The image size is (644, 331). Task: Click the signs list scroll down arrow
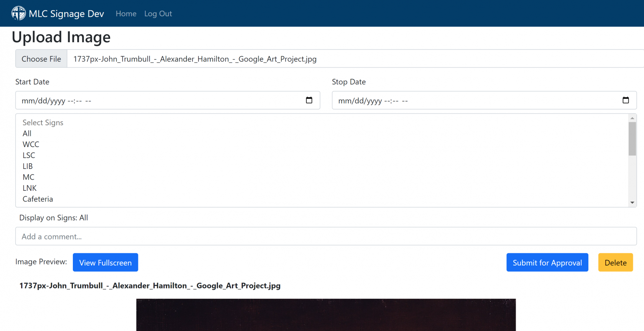(x=632, y=203)
